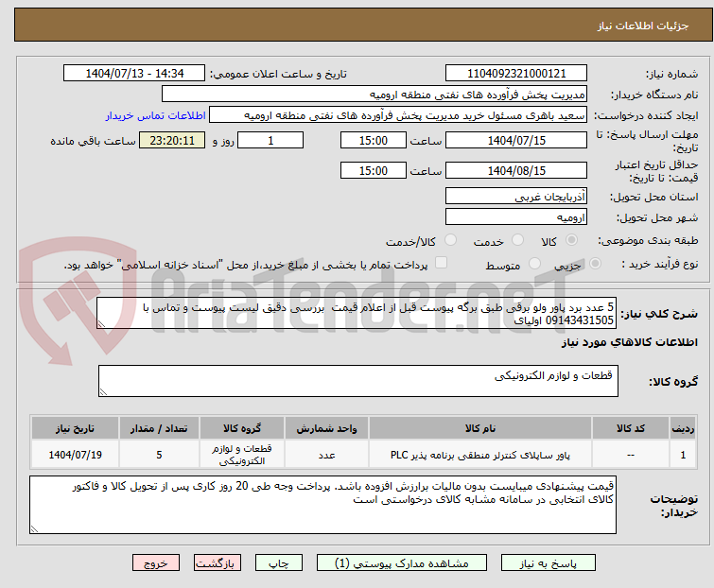714x588 pixels.
Task: Click the اطلاعات کالاهای مورد نیاز heading
Action: tap(629, 342)
